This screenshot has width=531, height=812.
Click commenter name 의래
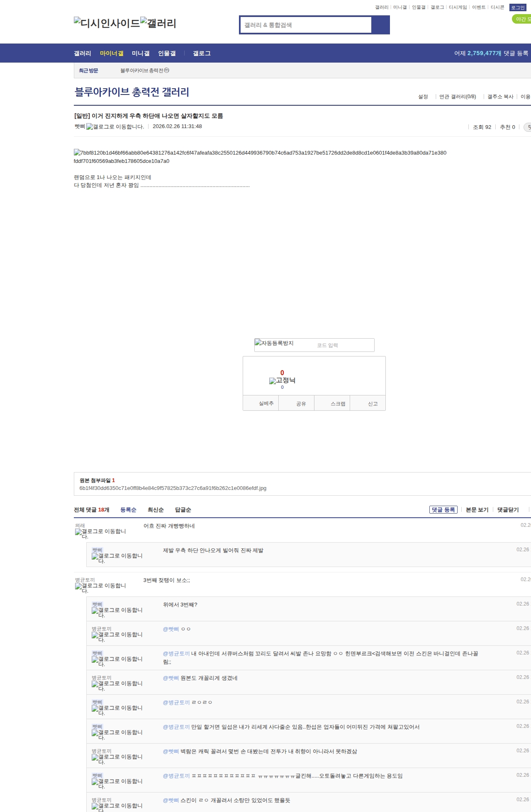tap(80, 526)
